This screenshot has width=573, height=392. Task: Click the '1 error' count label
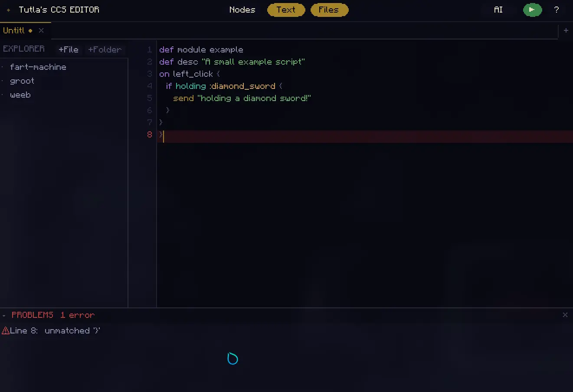point(77,315)
